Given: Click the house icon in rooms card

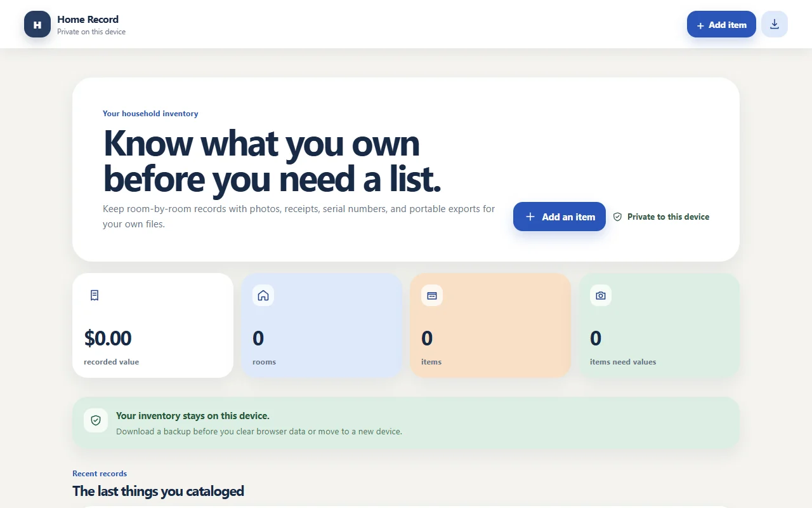Looking at the screenshot, I should [263, 295].
